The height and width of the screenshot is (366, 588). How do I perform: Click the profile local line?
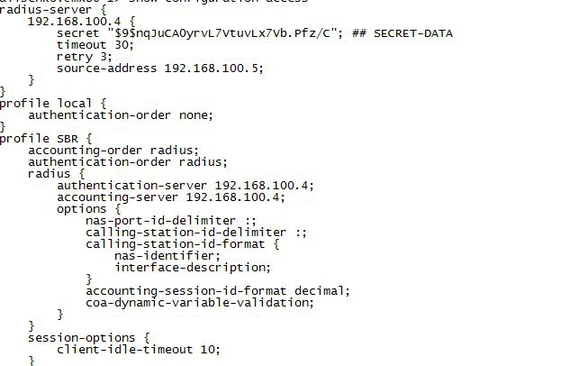click(x=53, y=104)
